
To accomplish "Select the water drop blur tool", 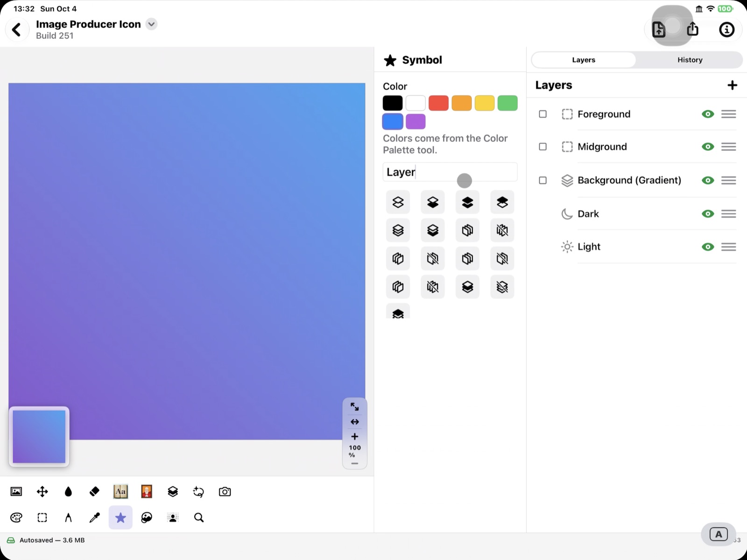I will (68, 491).
